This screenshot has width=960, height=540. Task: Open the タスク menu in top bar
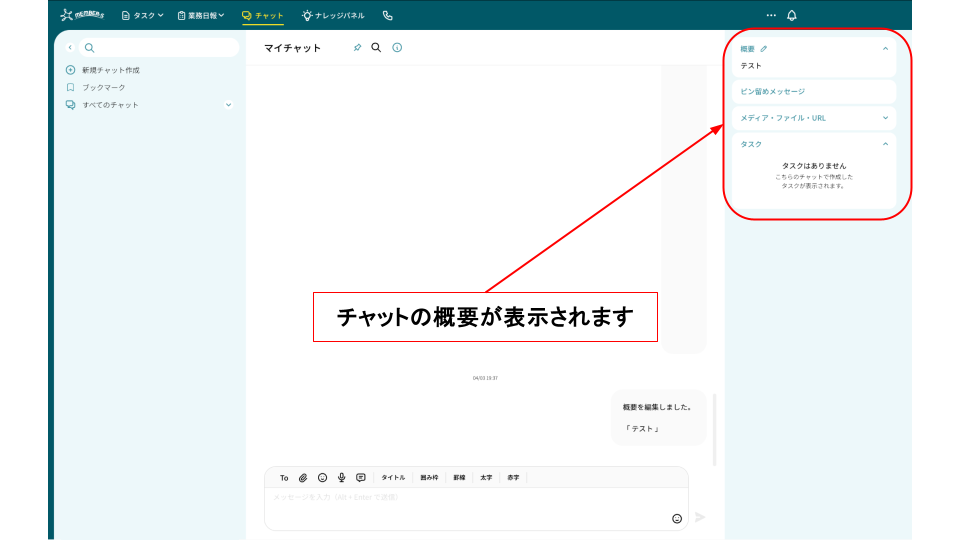click(x=142, y=15)
